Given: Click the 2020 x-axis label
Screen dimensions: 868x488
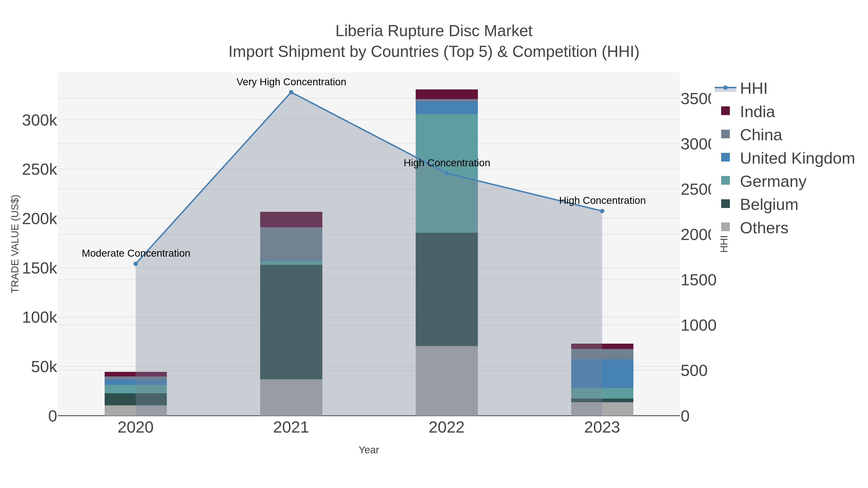Looking at the screenshot, I should 136,428.
